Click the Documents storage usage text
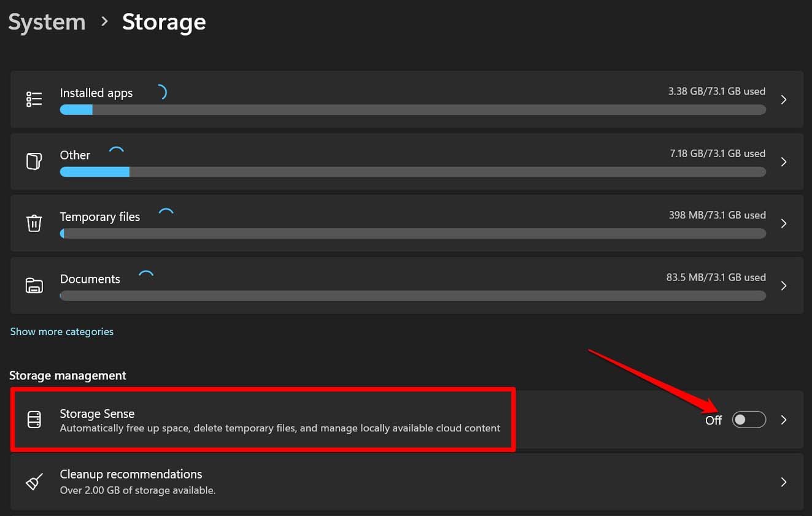This screenshot has width=812, height=516. point(717,277)
